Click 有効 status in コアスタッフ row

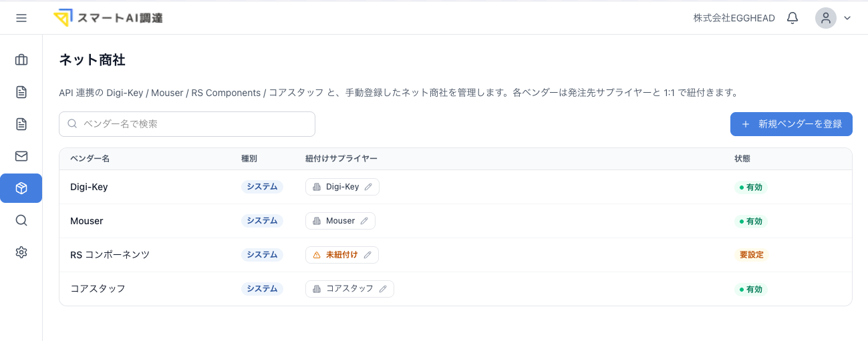(x=751, y=290)
